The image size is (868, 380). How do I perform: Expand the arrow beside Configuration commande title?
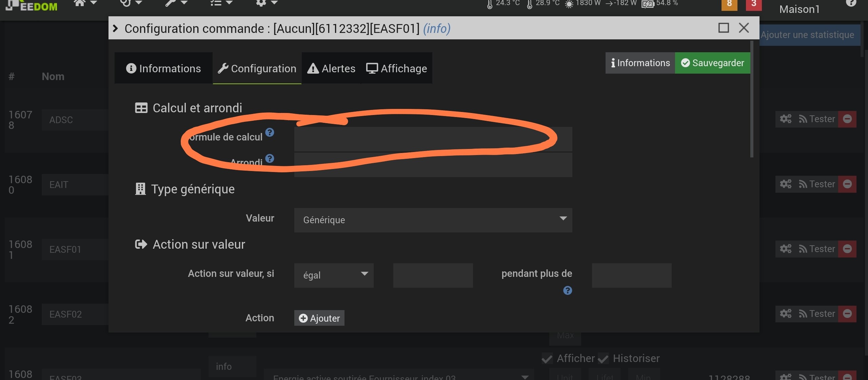click(115, 28)
